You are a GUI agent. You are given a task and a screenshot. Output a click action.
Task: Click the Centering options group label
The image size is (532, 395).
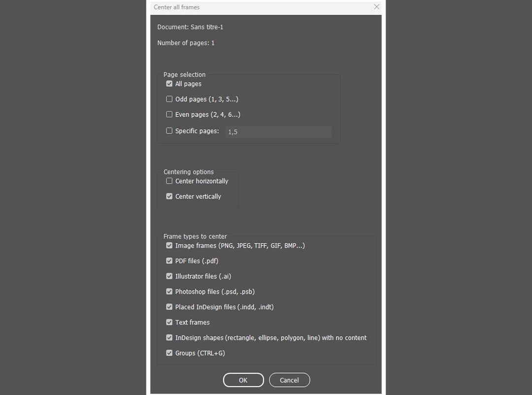(189, 172)
